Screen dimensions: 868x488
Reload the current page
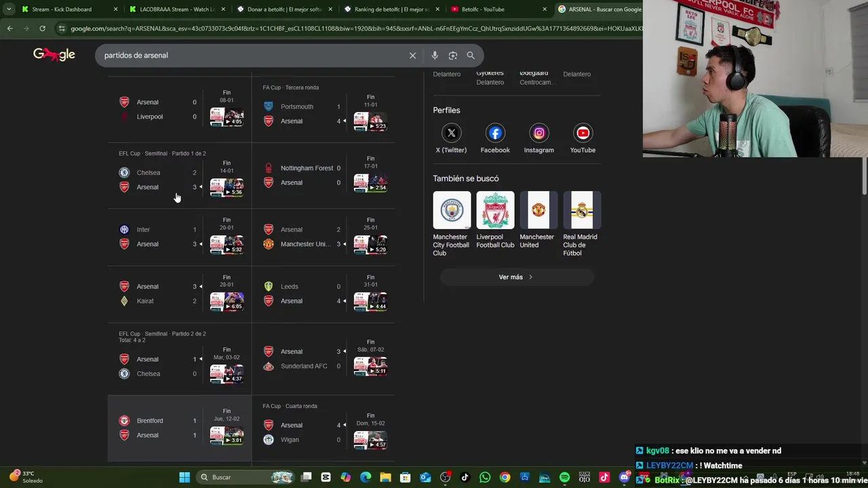pyautogui.click(x=42, y=28)
